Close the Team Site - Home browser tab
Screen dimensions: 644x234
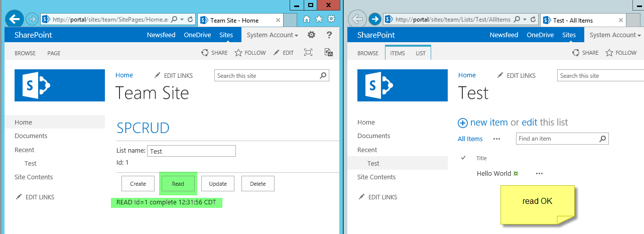(x=278, y=20)
